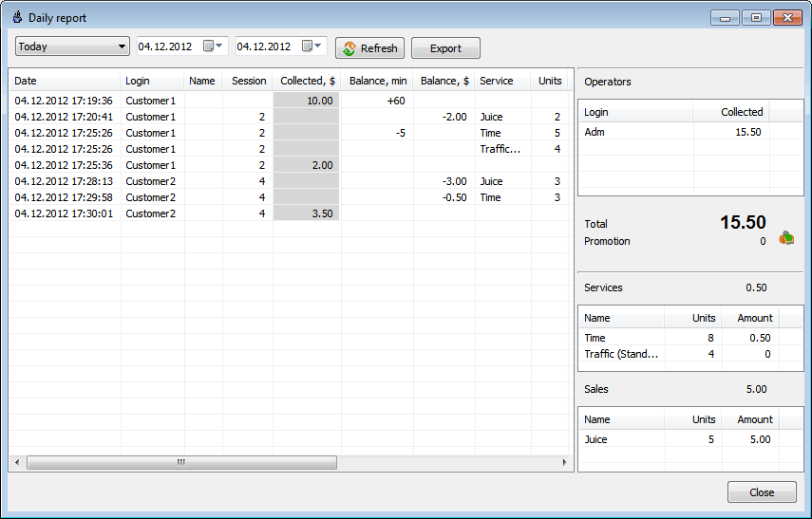This screenshot has width=812, height=519.
Task: Click the horizontal scrollbar thumb in the report table
Action: tap(180, 463)
